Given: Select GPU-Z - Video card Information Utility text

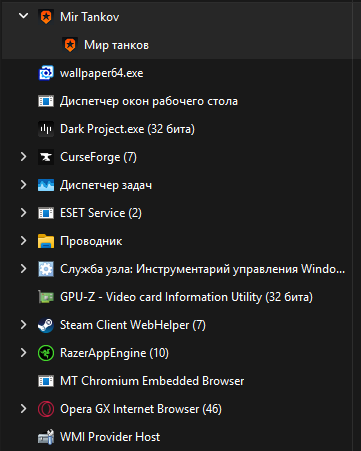Looking at the screenshot, I should click(x=186, y=297).
